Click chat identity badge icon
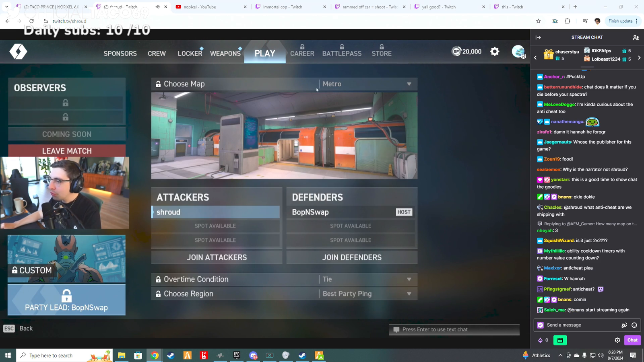This screenshot has width=644, height=362. tap(541, 325)
